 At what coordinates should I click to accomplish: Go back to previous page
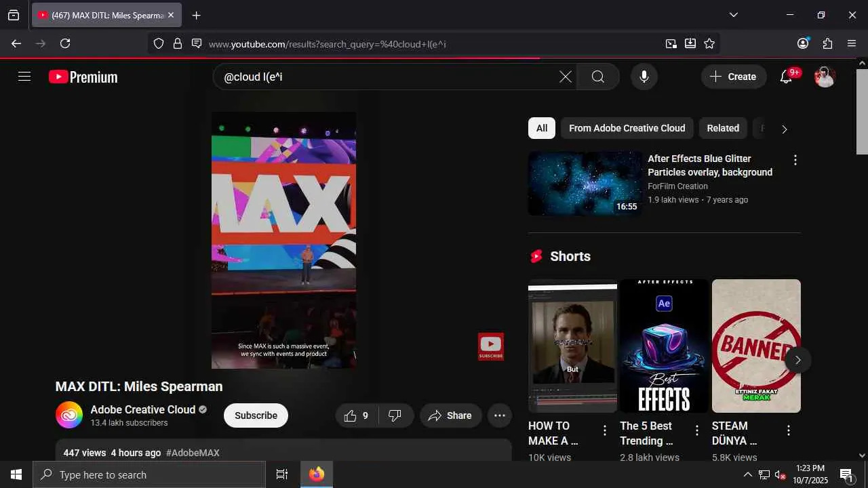click(x=16, y=43)
